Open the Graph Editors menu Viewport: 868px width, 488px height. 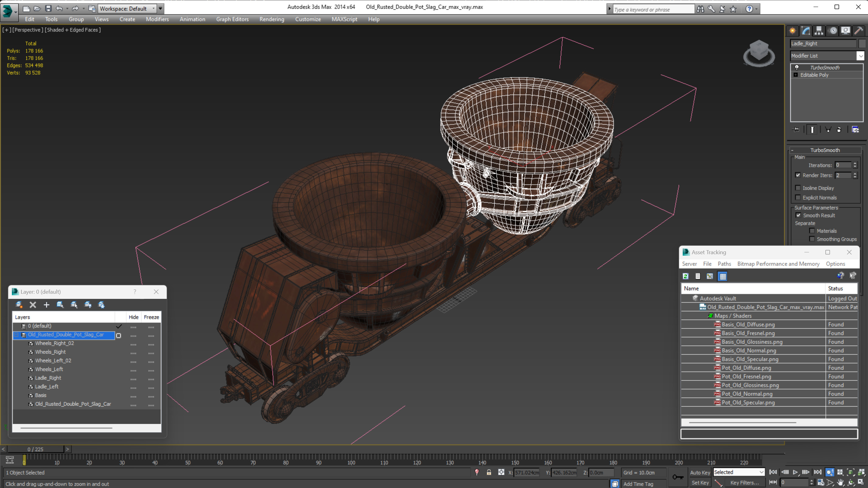232,19
